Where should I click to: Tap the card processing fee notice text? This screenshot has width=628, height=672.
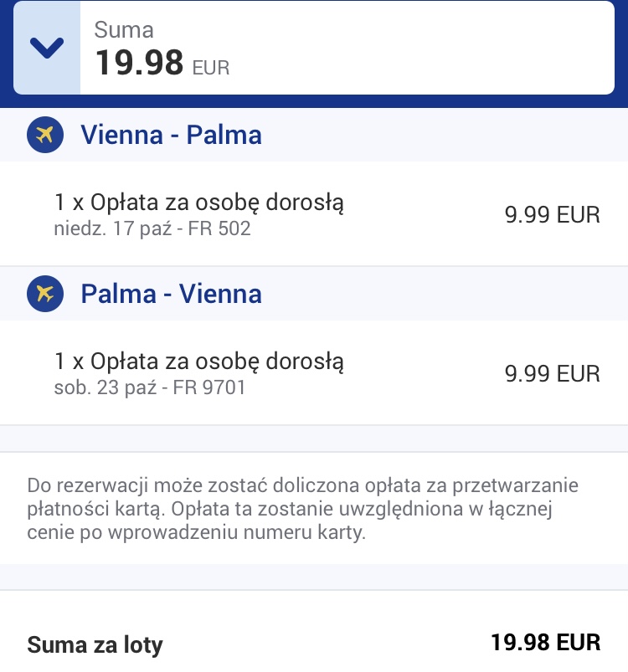coord(302,509)
